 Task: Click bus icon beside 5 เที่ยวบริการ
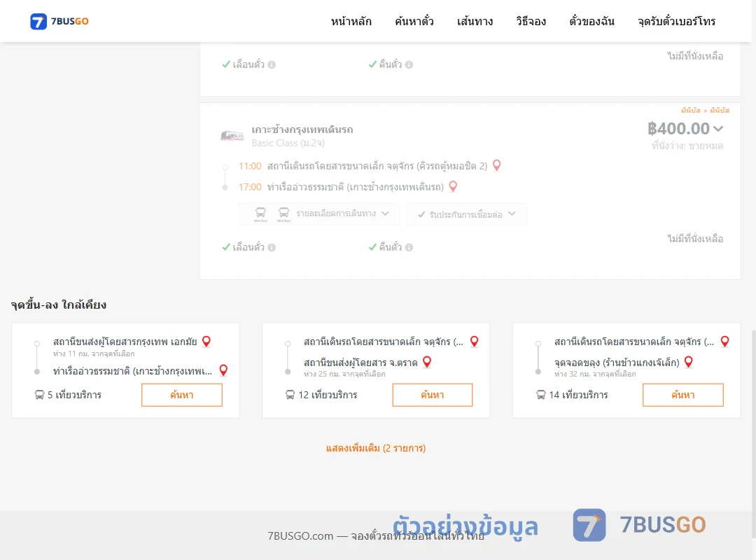tap(39, 395)
